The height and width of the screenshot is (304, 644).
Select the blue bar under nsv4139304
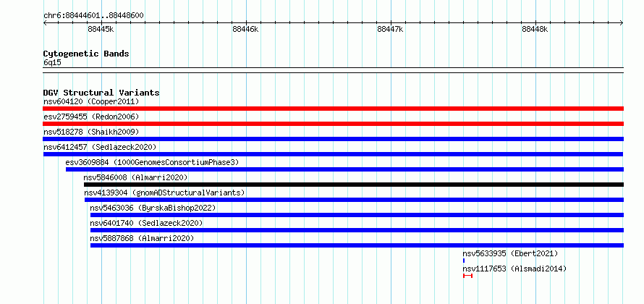pyautogui.click(x=354, y=200)
